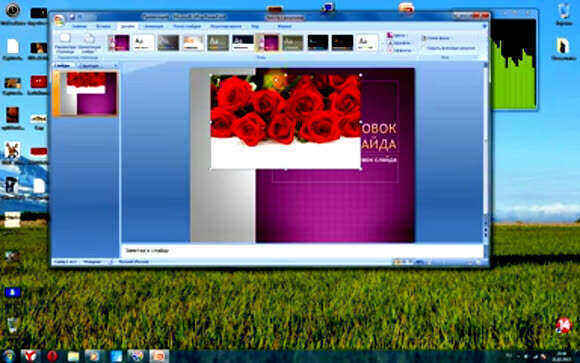Click the slide title text placeholder
This screenshot has height=363, width=580.
[378, 136]
